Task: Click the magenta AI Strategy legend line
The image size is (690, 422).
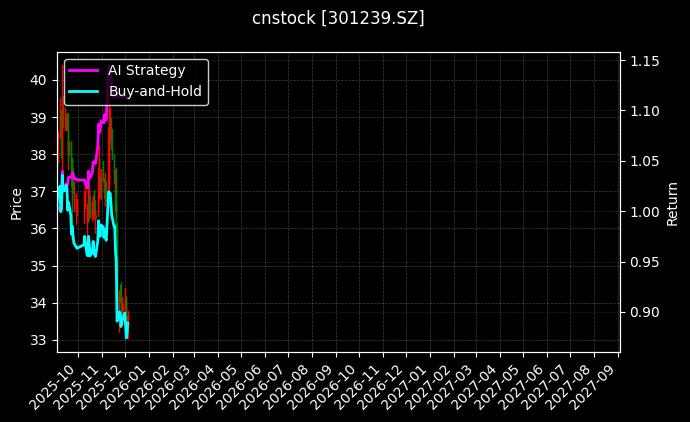Action: pyautogui.click(x=84, y=71)
